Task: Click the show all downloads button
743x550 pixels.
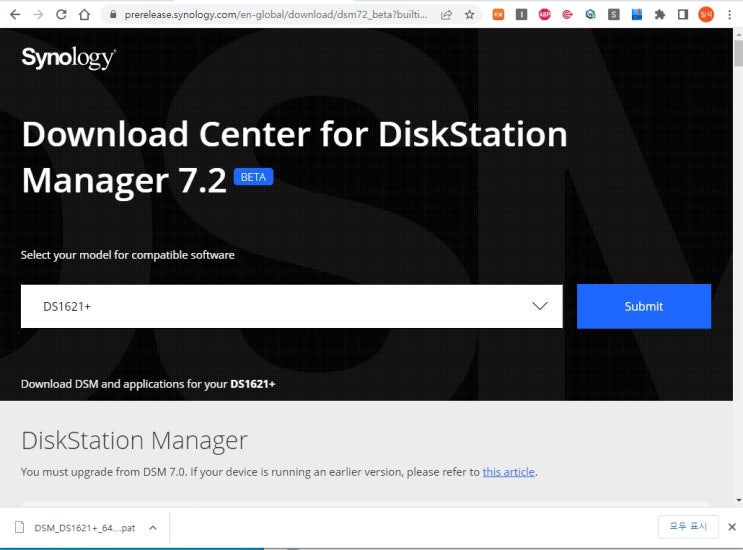Action: pyautogui.click(x=688, y=526)
